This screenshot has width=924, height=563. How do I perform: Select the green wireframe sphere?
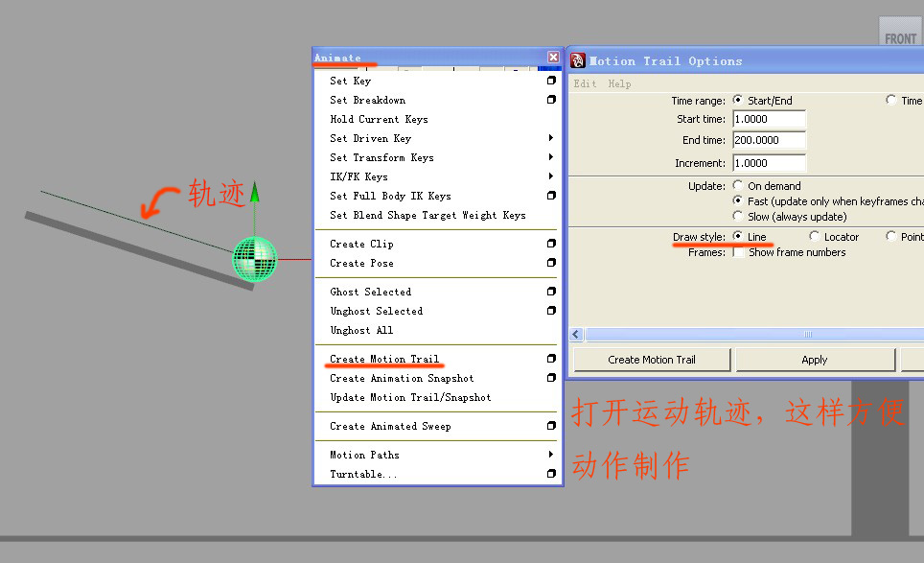pos(255,259)
